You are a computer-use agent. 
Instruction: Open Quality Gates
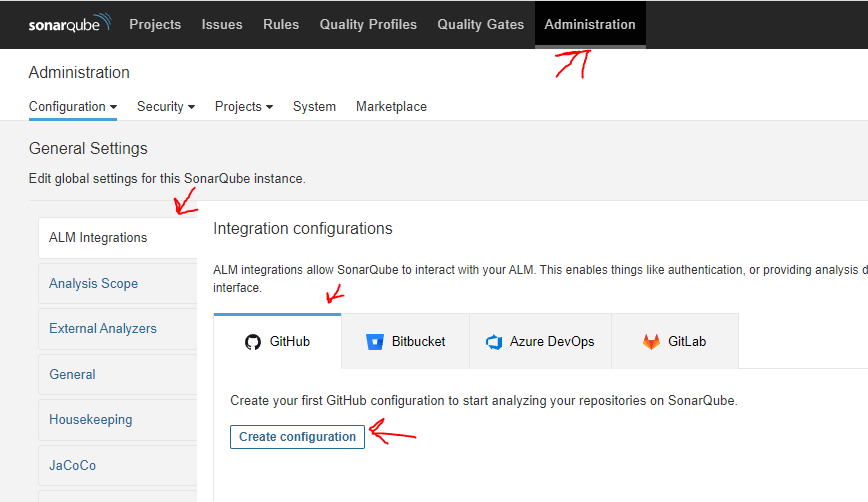(x=480, y=24)
